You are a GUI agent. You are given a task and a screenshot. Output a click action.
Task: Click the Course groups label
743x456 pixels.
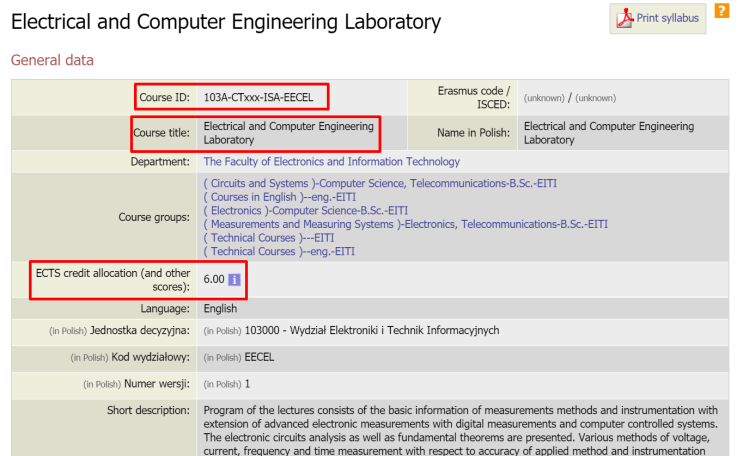pyautogui.click(x=154, y=217)
